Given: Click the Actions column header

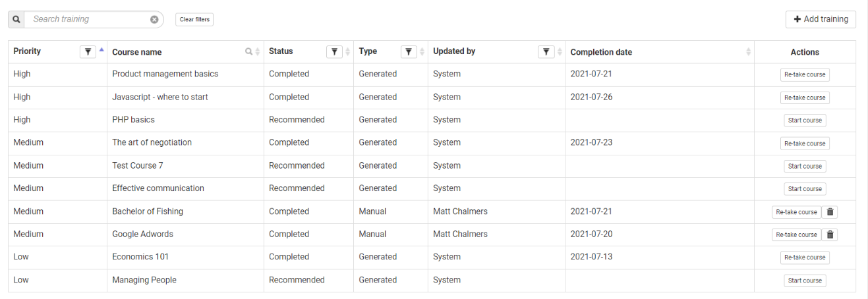Looking at the screenshot, I should 805,52.
